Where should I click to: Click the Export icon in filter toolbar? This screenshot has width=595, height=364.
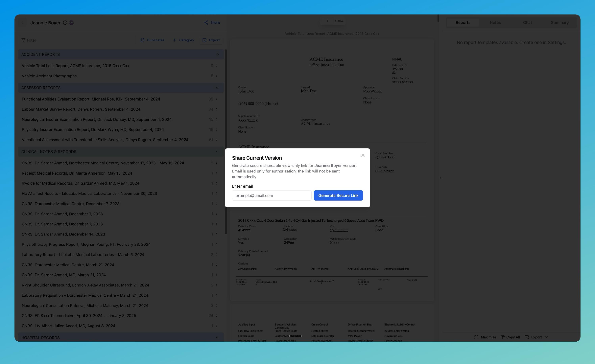(x=204, y=40)
